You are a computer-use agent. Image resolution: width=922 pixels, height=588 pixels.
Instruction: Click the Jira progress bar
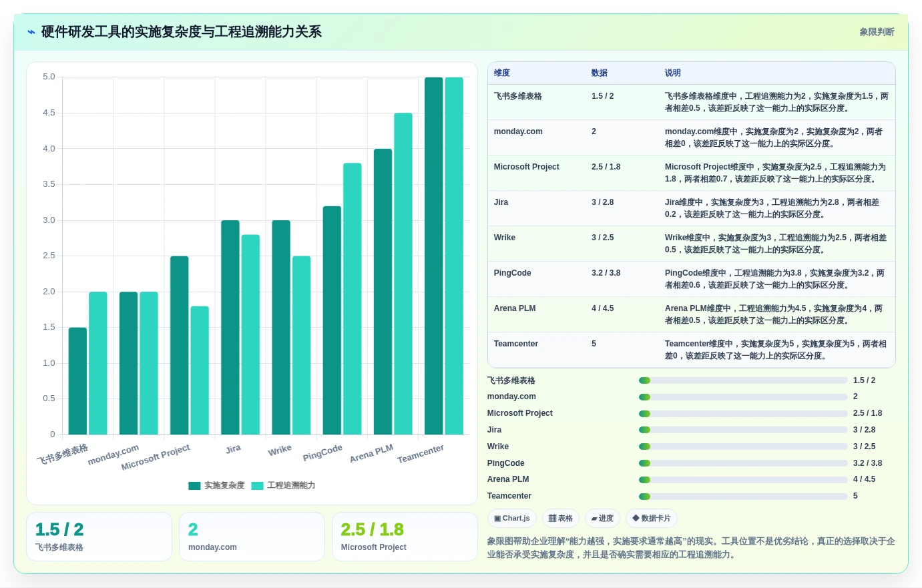coord(743,430)
